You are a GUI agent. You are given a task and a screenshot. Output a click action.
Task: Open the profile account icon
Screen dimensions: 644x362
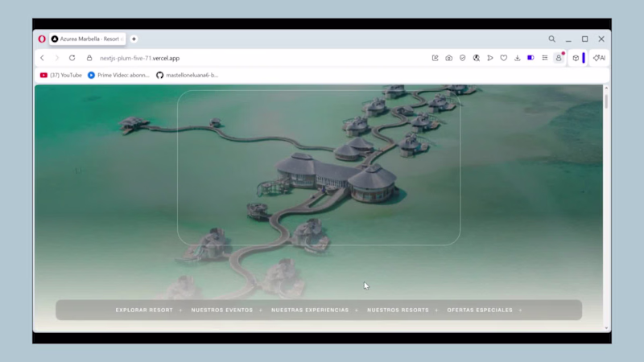pos(559,58)
